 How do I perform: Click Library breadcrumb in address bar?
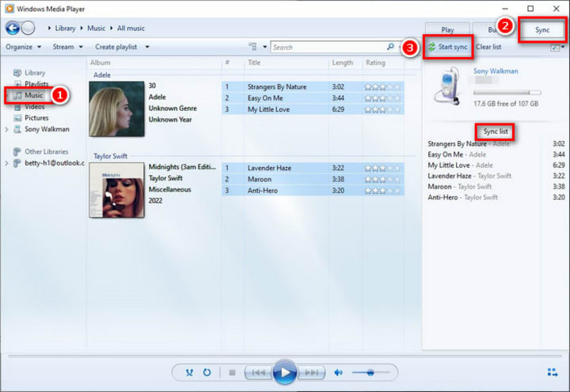65,28
